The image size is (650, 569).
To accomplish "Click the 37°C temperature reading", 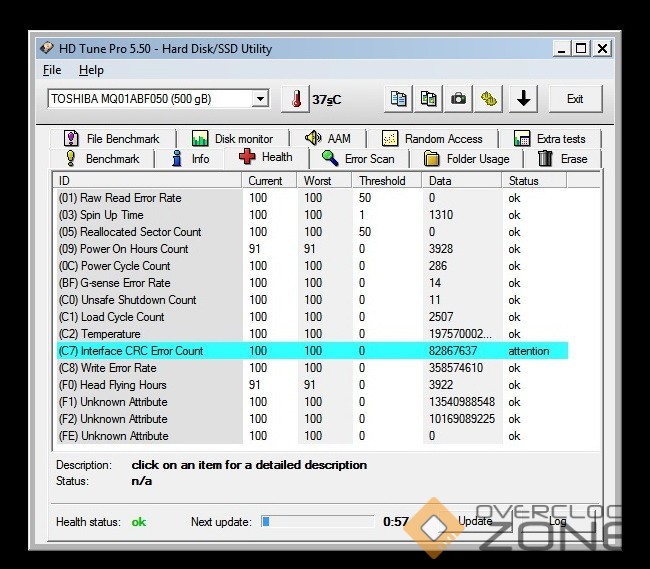I will coord(327,100).
